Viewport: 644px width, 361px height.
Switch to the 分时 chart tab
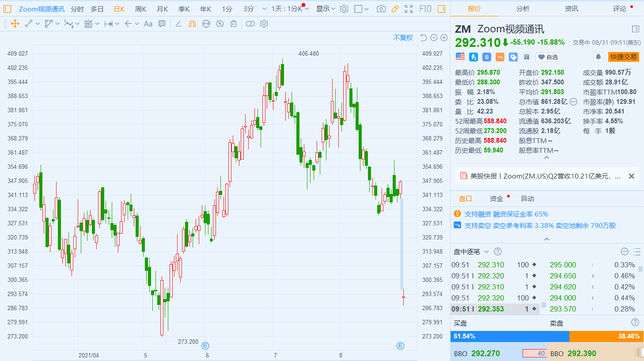(x=77, y=9)
